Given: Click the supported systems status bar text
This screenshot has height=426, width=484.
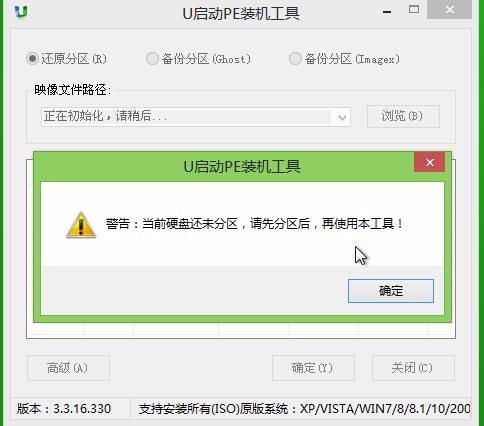Looking at the screenshot, I should point(305,409).
